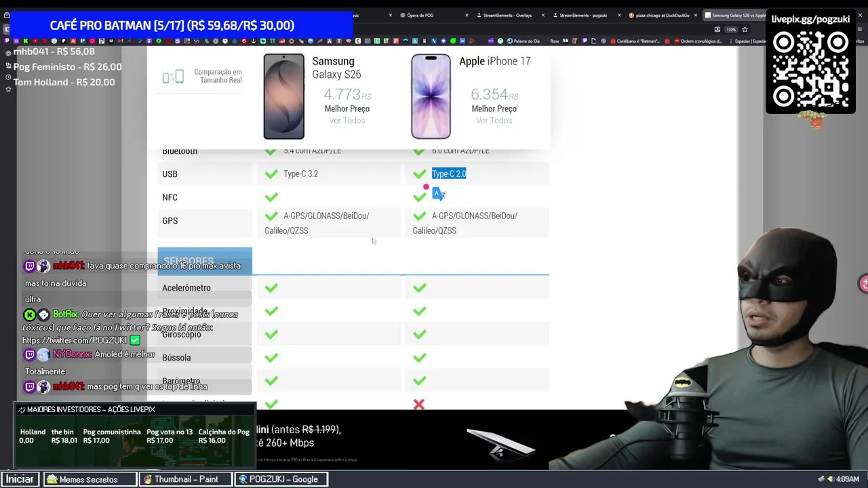The height and width of the screenshot is (488, 868).
Task: Click the Type-C 3.2 USB value
Action: [x=300, y=174]
